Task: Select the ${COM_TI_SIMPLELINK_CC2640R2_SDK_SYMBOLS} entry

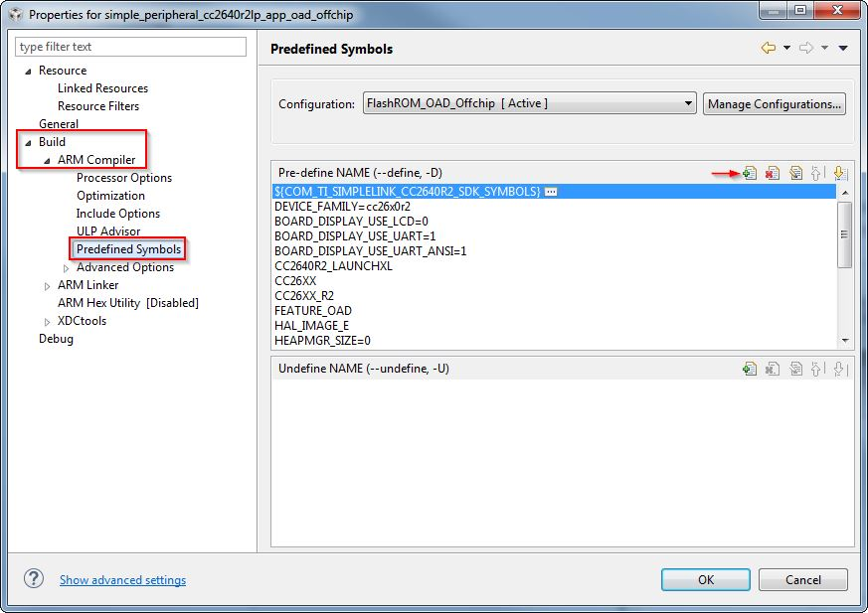Action: (x=554, y=192)
